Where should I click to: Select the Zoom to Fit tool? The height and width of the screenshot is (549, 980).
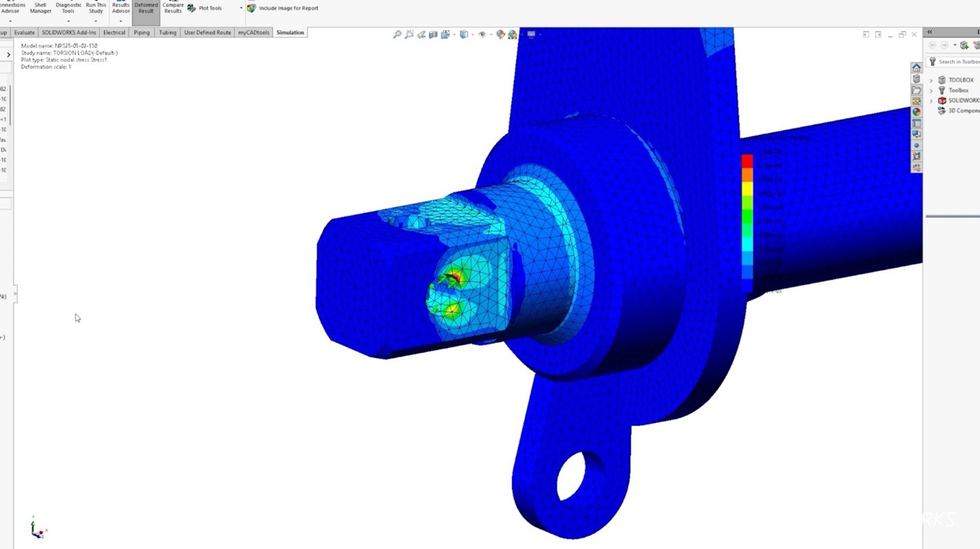397,34
